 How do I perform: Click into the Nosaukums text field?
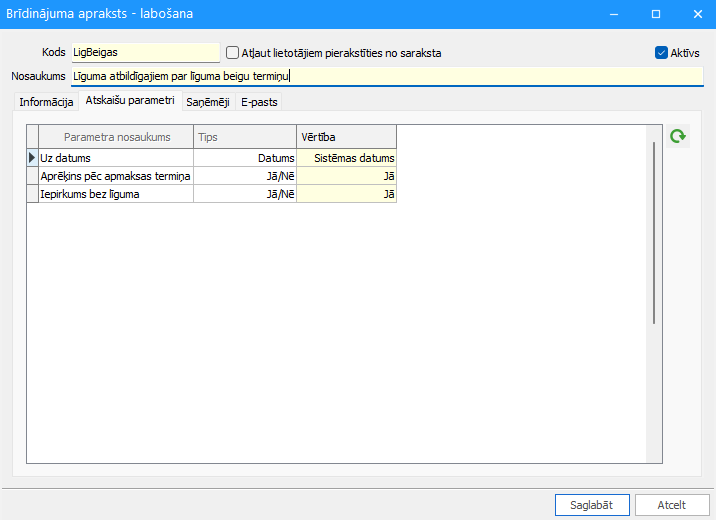[x=387, y=76]
